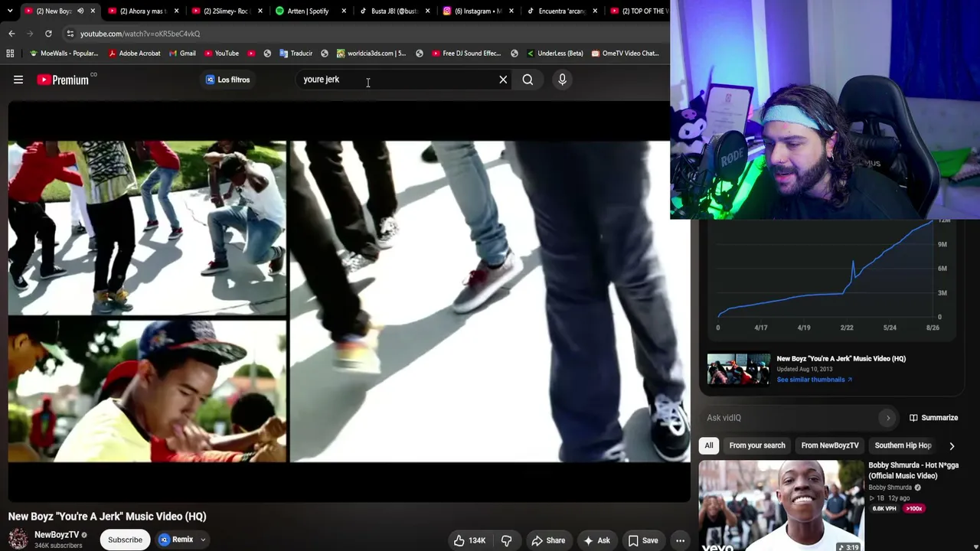Viewport: 980px width, 551px height.
Task: Open the Gmail bookmark
Action: 182,54
